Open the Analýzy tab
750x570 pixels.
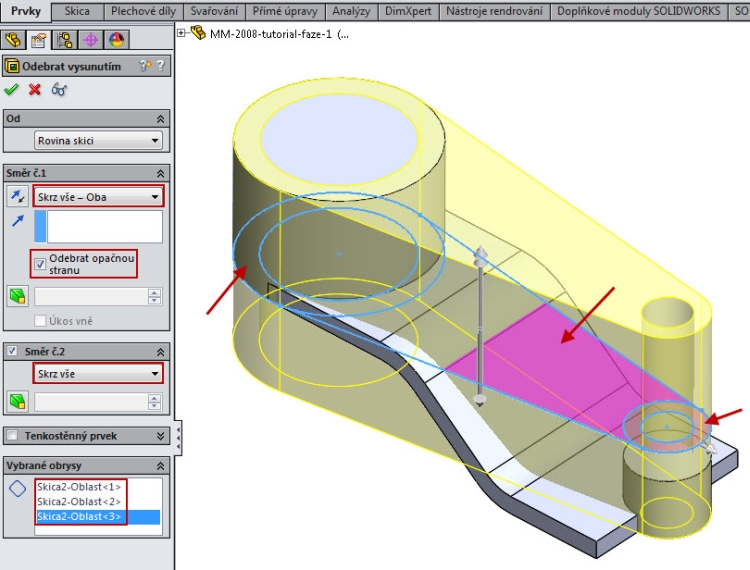tap(352, 11)
